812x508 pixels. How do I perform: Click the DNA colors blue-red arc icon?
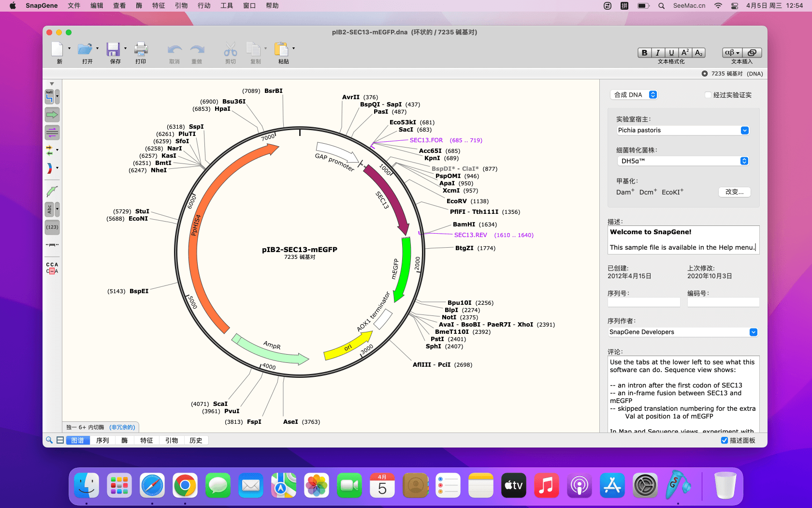point(49,168)
